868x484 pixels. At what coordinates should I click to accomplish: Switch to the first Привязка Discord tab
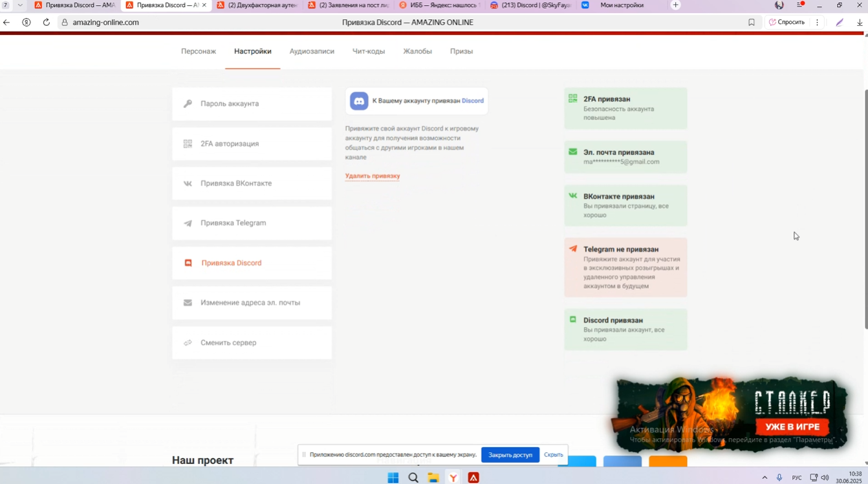[x=74, y=5]
